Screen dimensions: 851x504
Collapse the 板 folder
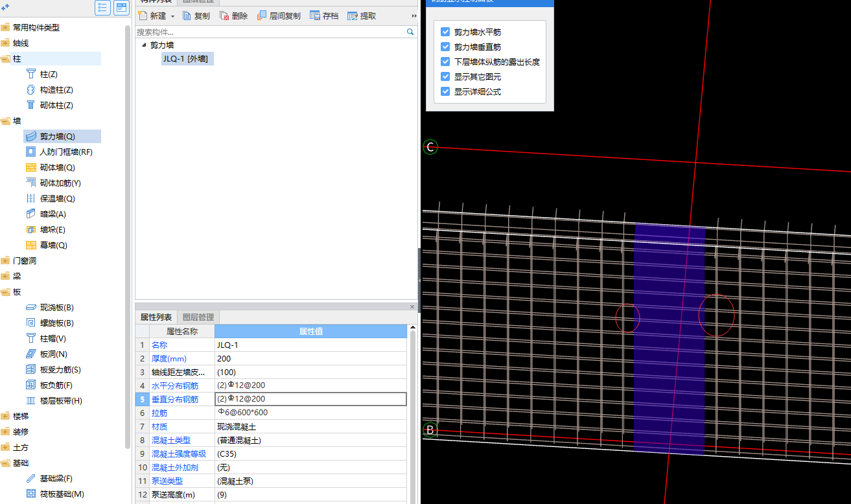pos(6,292)
